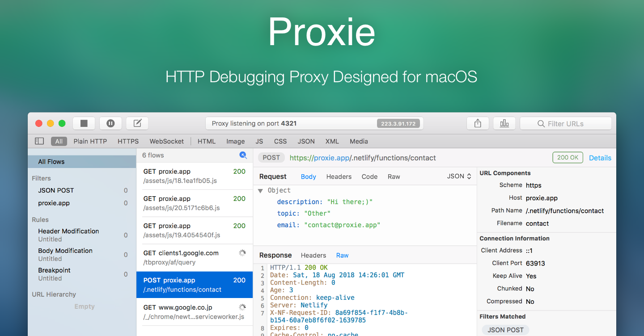Filter by XML type
644x336 pixels.
332,141
